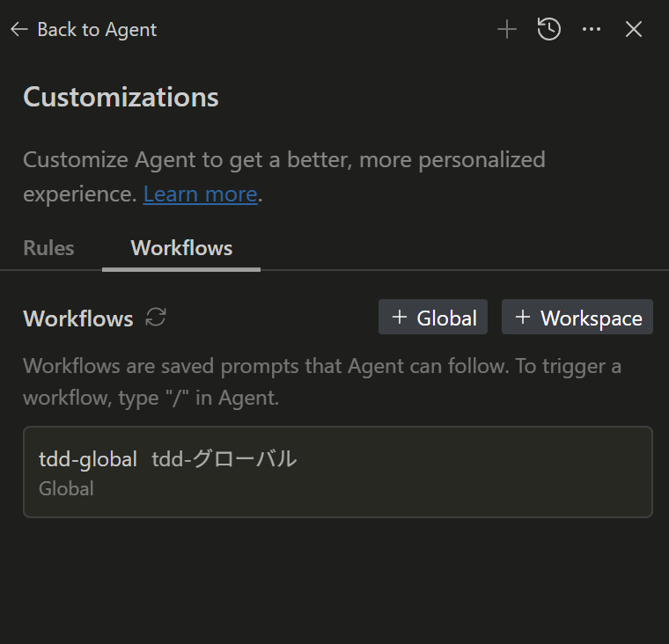The image size is (669, 644).
Task: Click the back arrow icon
Action: [19, 30]
